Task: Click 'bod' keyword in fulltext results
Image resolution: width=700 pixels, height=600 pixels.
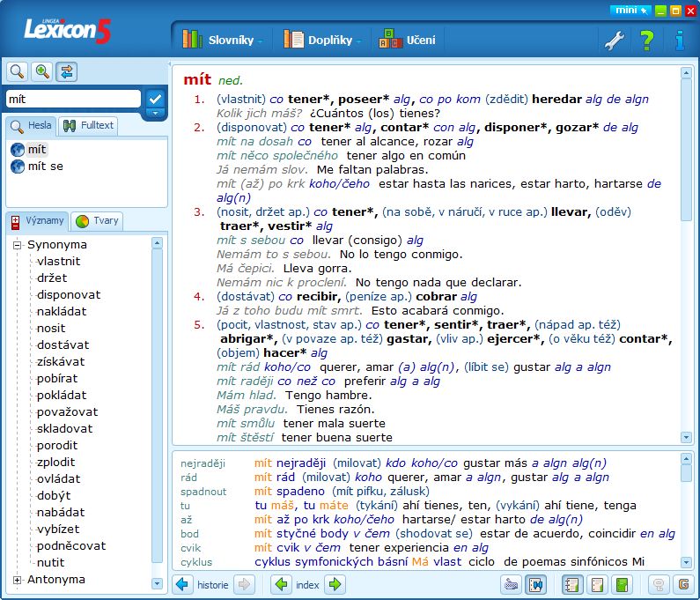Action: (189, 534)
